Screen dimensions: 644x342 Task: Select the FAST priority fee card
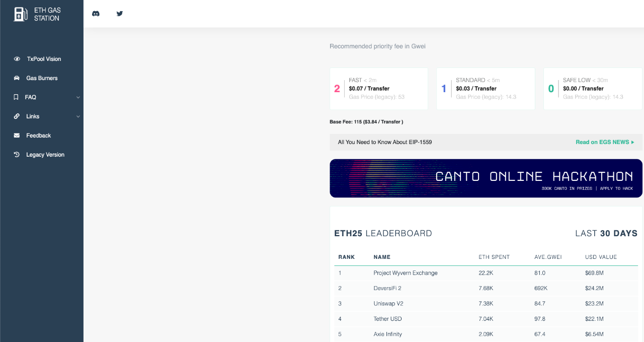point(379,89)
